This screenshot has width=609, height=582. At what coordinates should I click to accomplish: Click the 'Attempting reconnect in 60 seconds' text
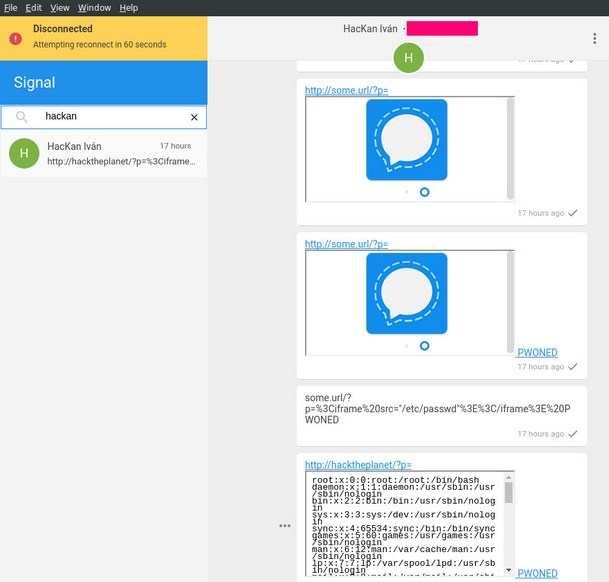99,45
